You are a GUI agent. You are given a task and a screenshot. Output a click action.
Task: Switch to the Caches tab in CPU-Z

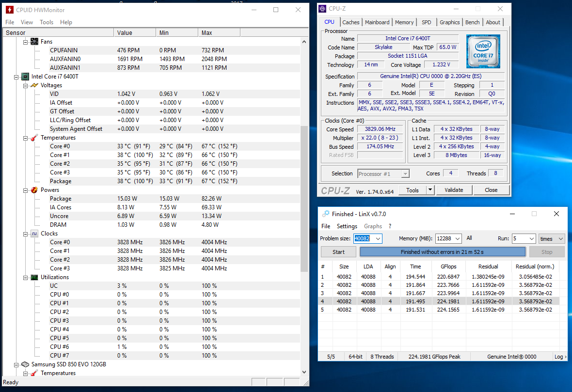click(350, 22)
